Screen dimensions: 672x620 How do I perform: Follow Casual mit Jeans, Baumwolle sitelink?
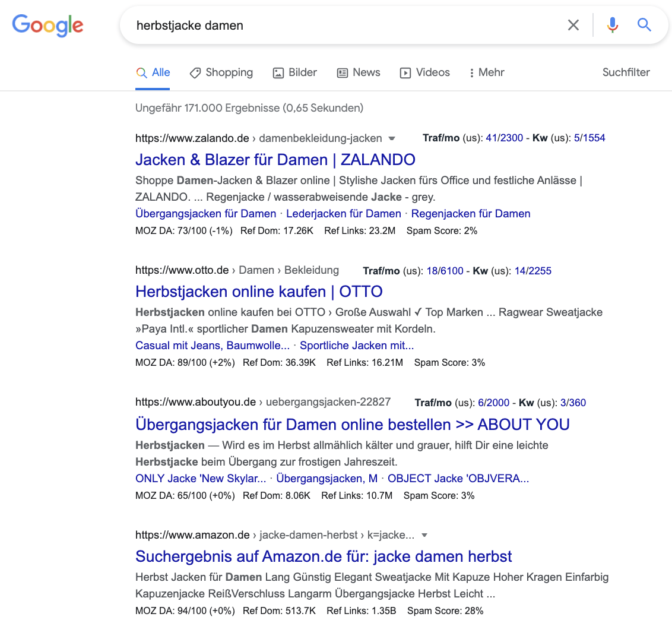213,346
